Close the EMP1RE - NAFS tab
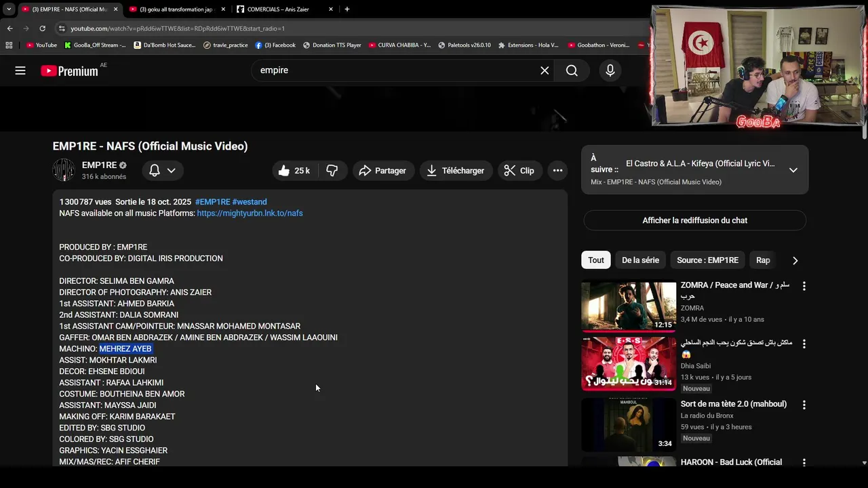Image resolution: width=868 pixels, height=488 pixels. pos(116,9)
